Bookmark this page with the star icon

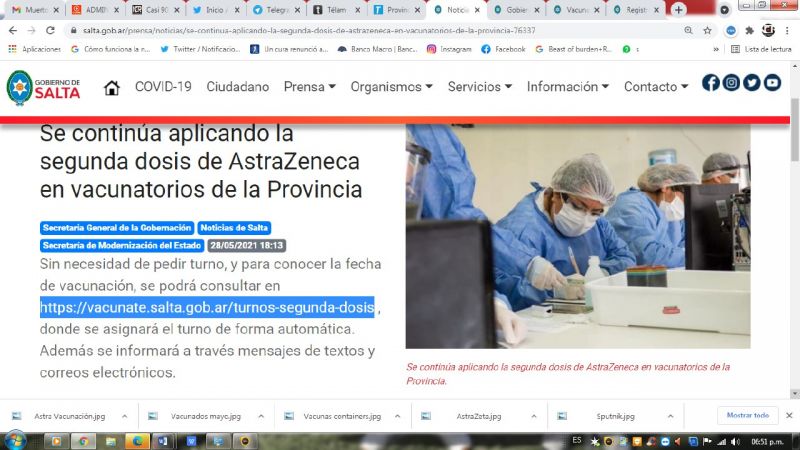(707, 31)
